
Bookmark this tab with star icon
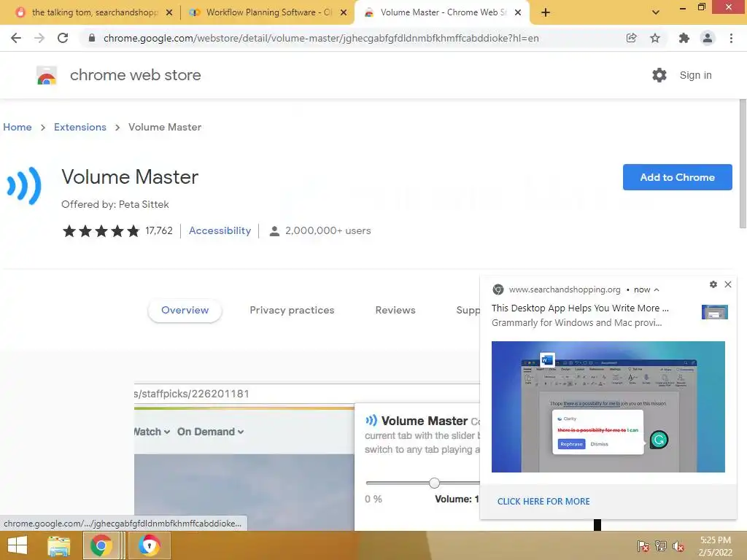tap(655, 38)
